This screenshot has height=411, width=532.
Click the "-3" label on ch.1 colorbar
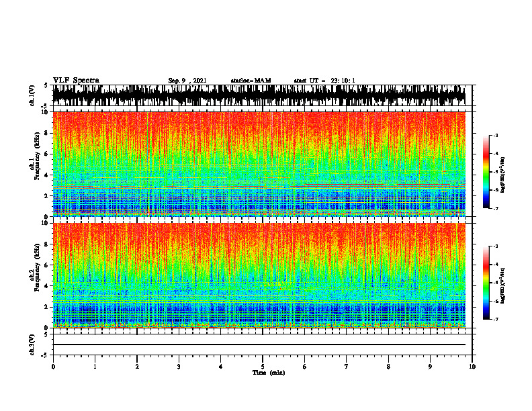click(496, 135)
